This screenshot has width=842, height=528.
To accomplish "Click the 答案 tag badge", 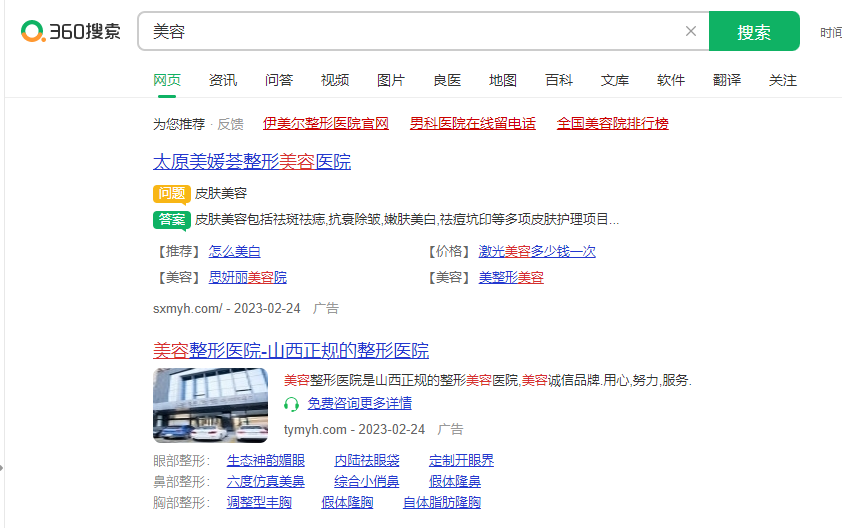I will point(172,220).
